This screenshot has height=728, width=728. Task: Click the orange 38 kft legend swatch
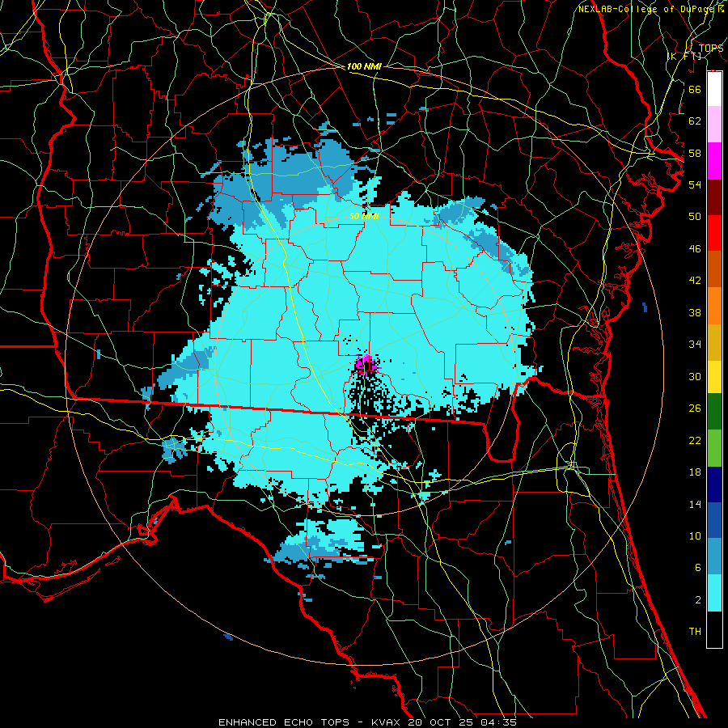click(714, 305)
